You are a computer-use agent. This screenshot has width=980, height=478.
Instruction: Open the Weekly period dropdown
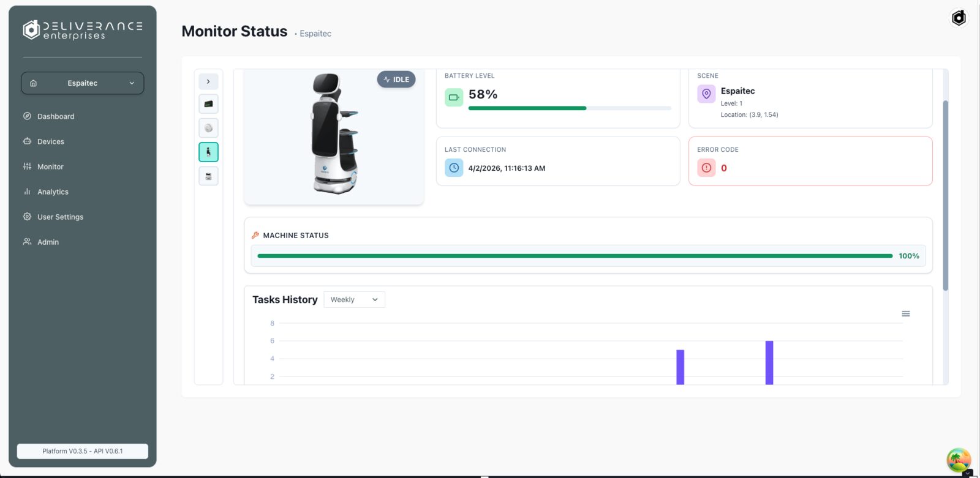coord(354,299)
